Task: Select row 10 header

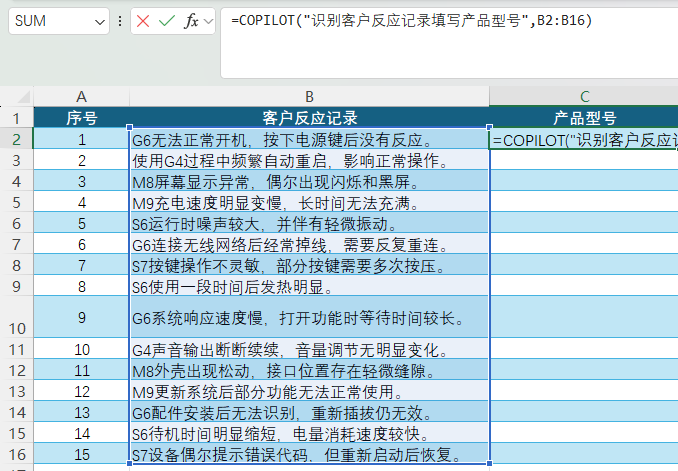Action: pos(16,317)
